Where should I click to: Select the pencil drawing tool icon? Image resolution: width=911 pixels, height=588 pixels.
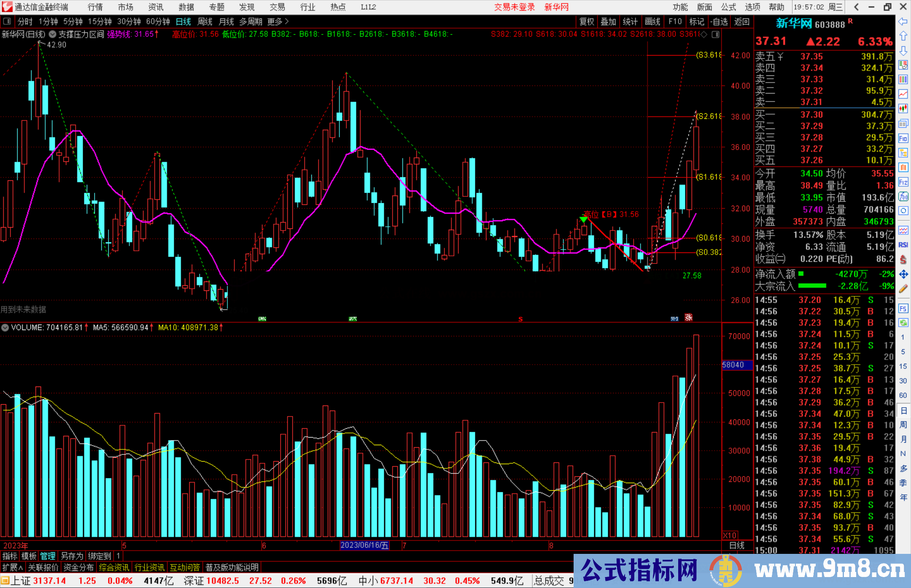[903, 289]
